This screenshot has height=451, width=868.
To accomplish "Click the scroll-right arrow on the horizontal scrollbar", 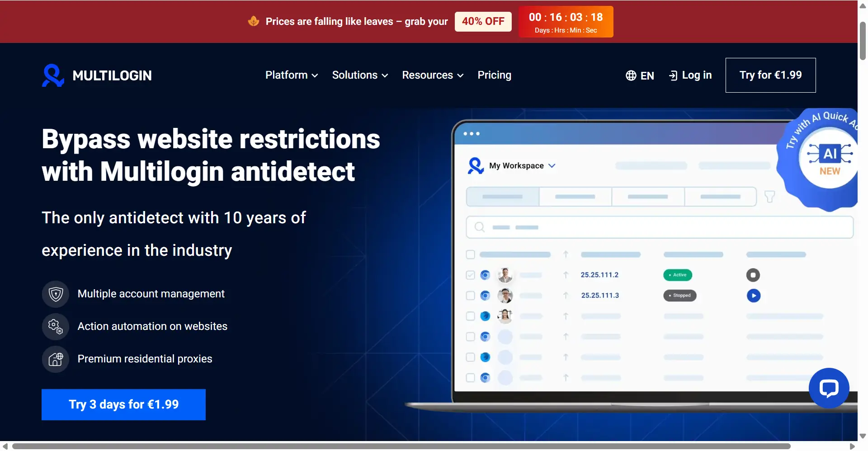I will [x=852, y=446].
